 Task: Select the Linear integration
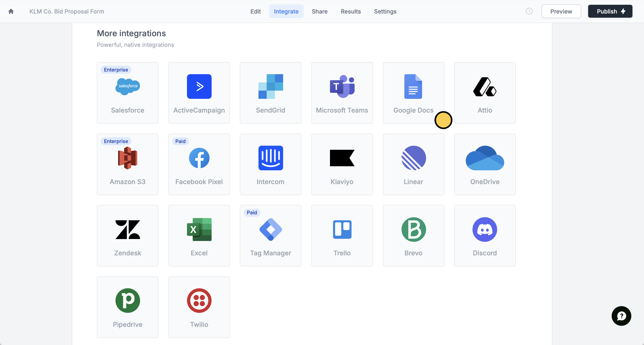(414, 164)
